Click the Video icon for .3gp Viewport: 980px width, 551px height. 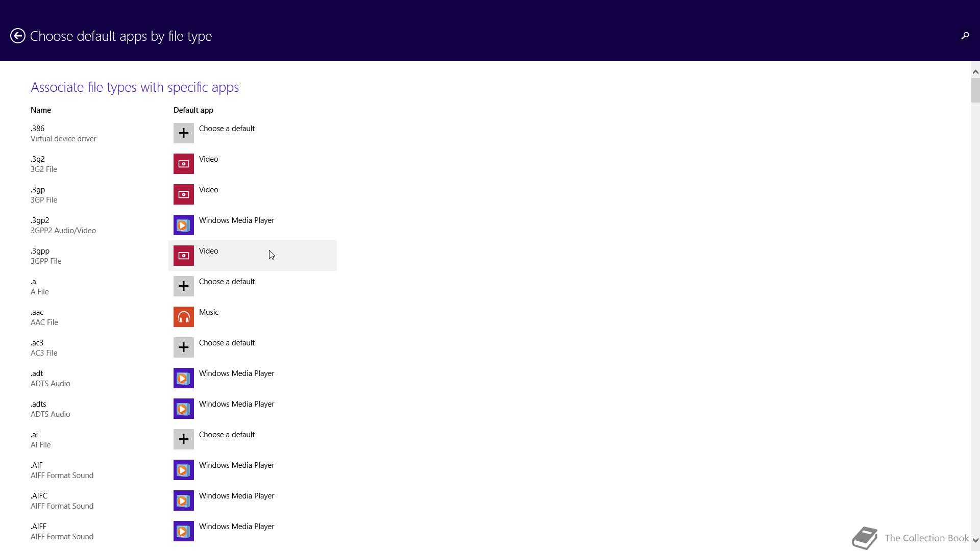[x=184, y=194]
